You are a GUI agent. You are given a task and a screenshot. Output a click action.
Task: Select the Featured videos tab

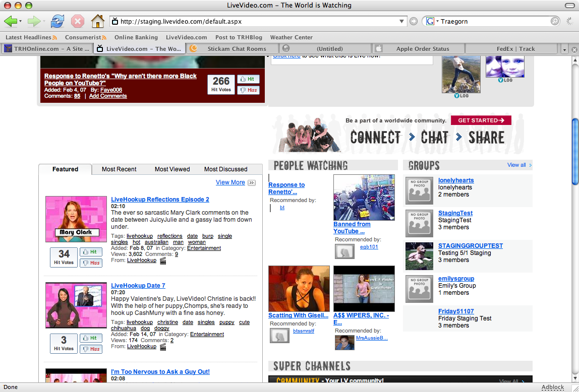[x=66, y=169]
